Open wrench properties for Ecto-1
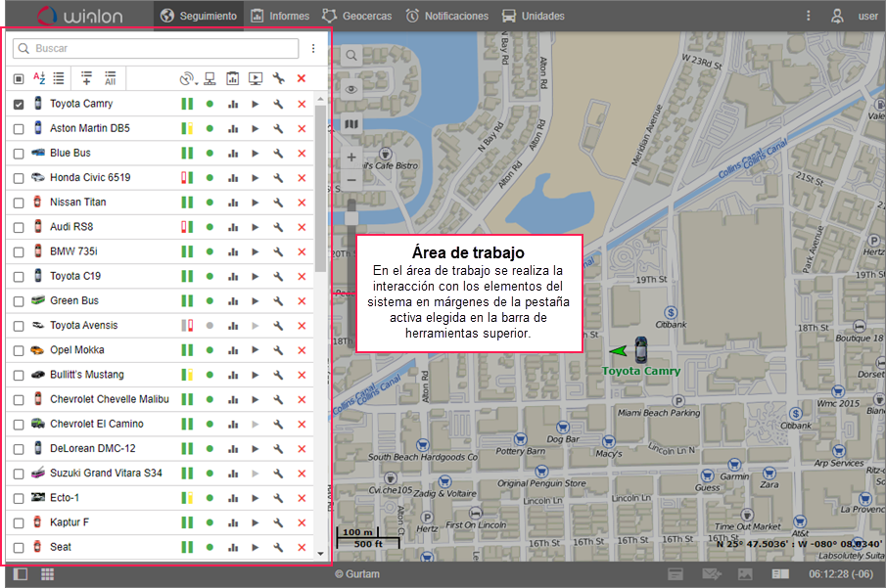Viewport: 886px width, 588px height. (x=278, y=498)
